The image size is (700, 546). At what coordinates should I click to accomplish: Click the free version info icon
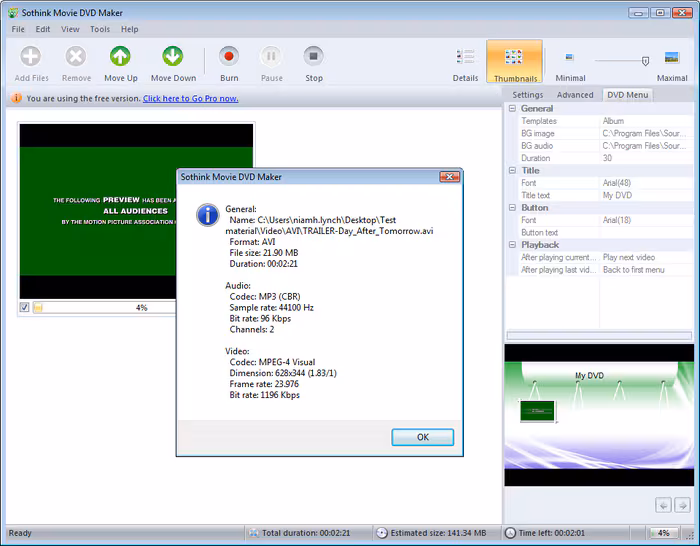tap(16, 98)
